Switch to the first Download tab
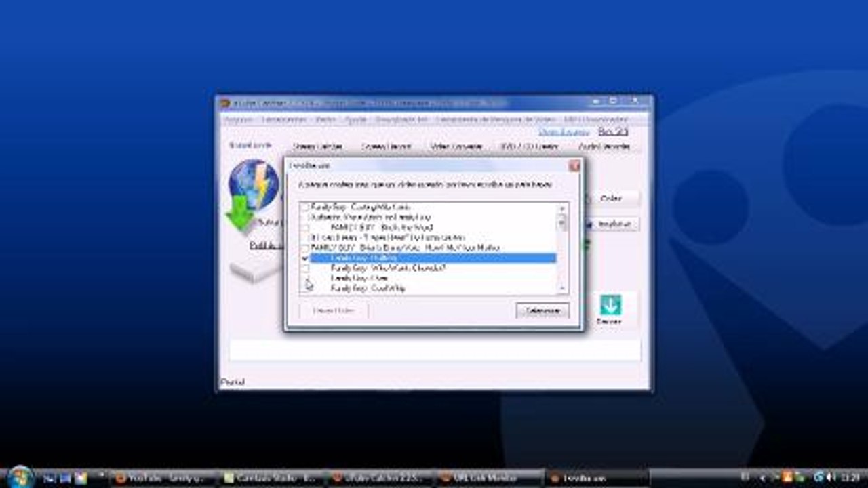 [x=250, y=145]
